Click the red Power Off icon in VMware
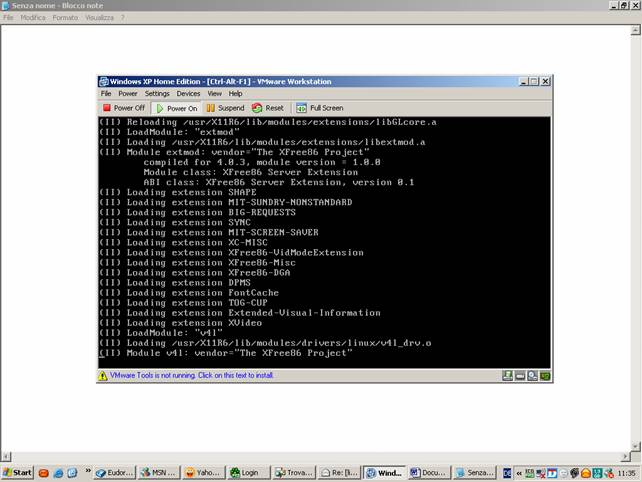Image resolution: width=642 pixels, height=482 pixels. point(107,108)
